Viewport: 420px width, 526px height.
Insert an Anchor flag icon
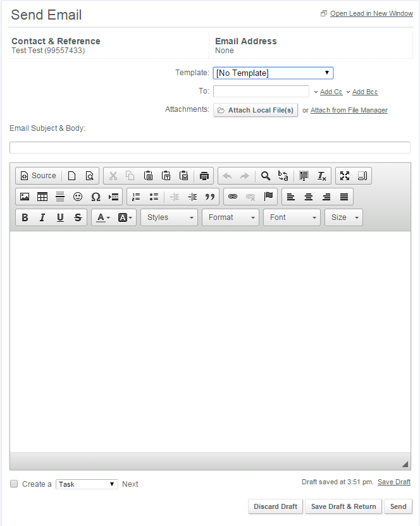[268, 197]
